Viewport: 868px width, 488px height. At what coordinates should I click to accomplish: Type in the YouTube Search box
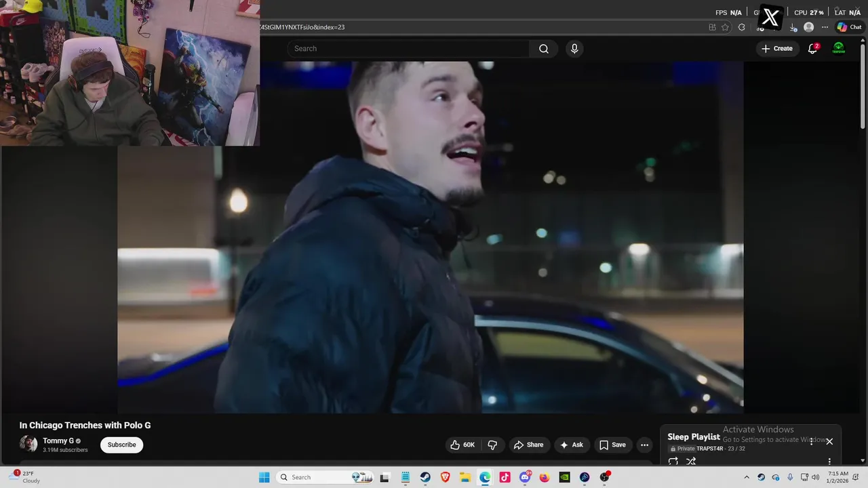(408, 49)
